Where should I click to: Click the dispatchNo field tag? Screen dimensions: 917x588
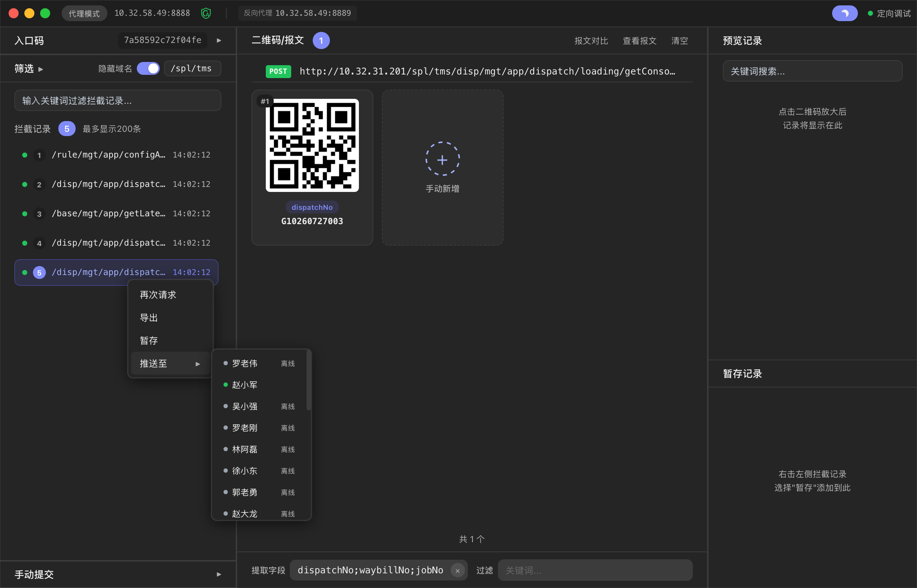(312, 207)
